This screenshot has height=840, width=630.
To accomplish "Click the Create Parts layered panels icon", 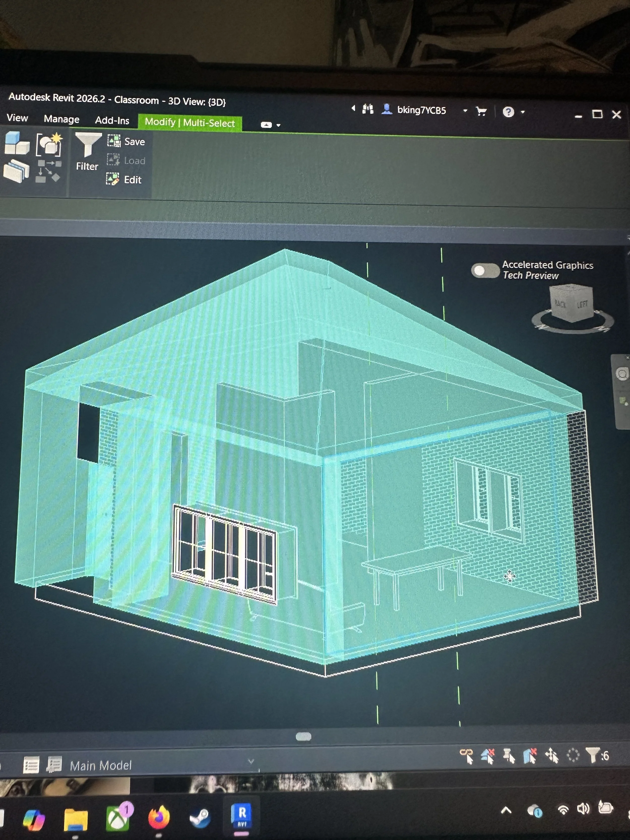I will coord(17,171).
